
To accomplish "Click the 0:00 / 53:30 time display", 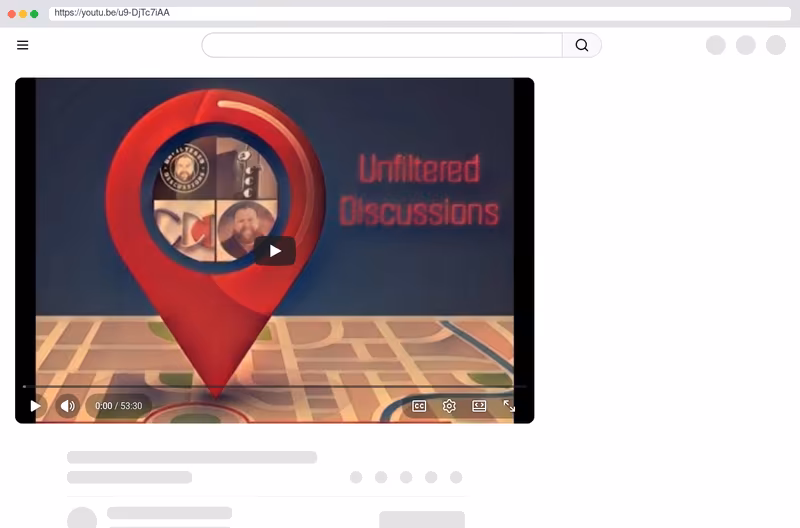I will pos(118,406).
